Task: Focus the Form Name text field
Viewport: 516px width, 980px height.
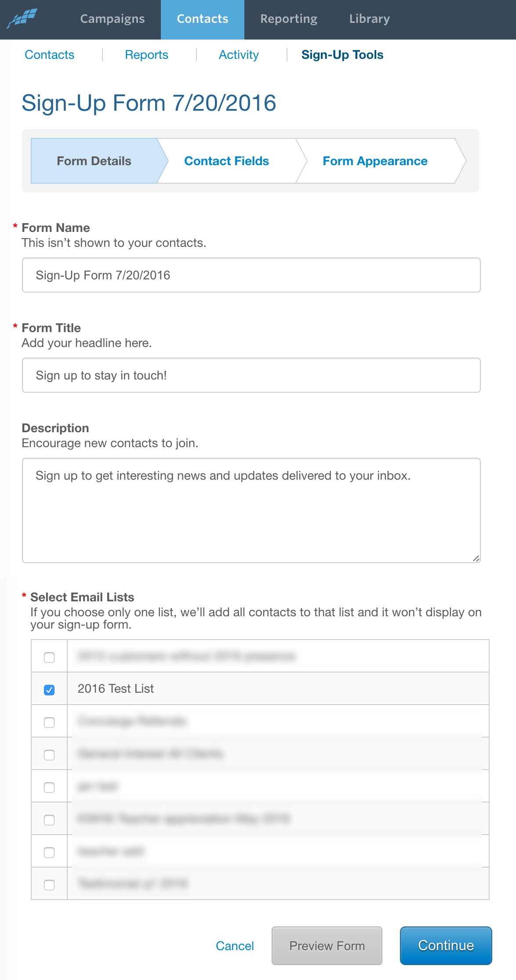Action: coord(251,275)
